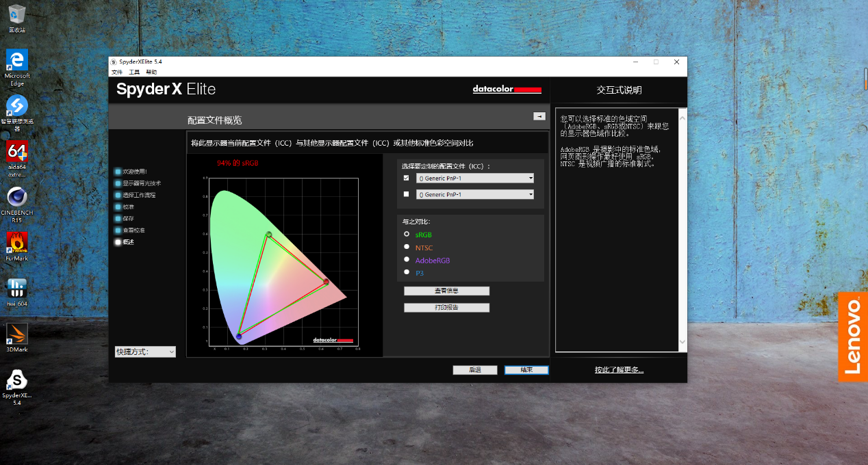The width and height of the screenshot is (868, 465).
Task: Click the blue primary point on gamut chart
Action: click(x=239, y=336)
